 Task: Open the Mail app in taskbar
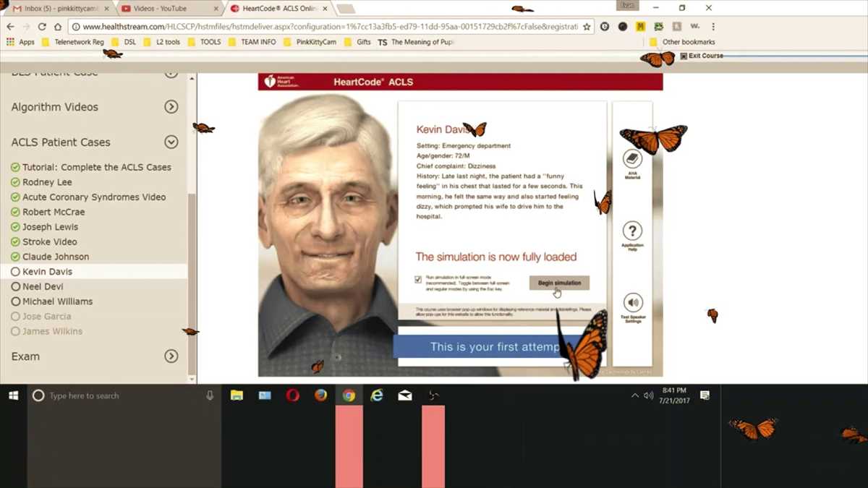[405, 395]
